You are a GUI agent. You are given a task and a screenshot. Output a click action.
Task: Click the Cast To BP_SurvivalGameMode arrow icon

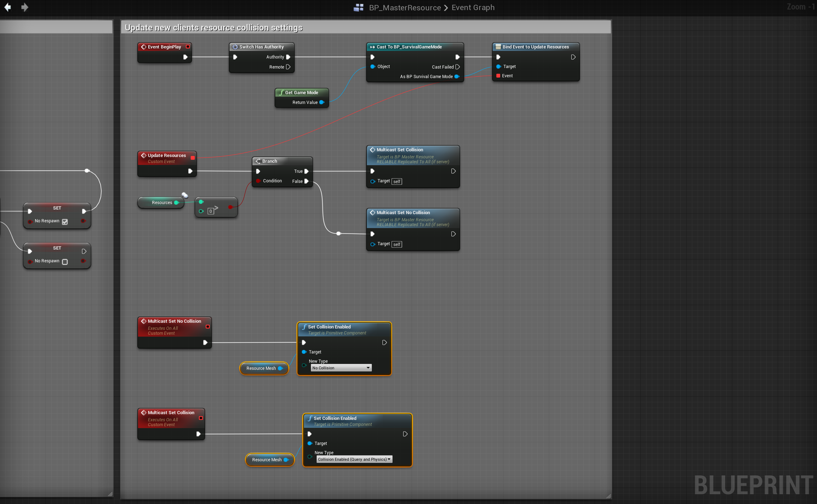click(372, 47)
